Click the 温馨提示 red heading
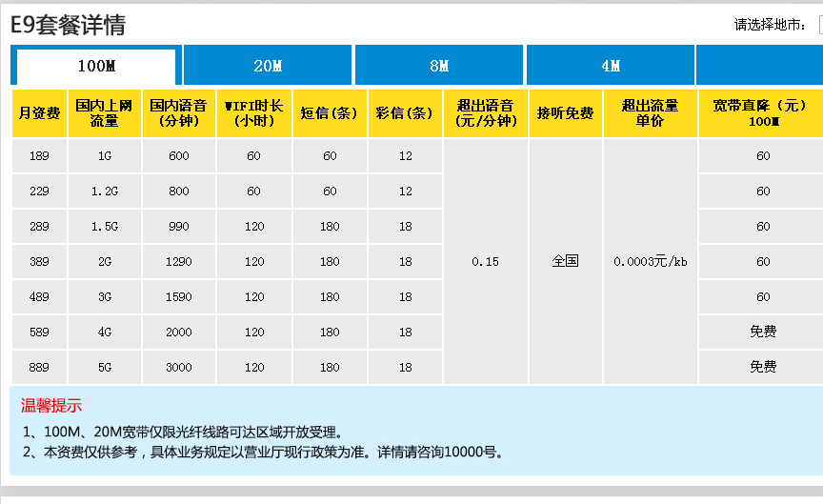This screenshot has width=823, height=504. 51,406
